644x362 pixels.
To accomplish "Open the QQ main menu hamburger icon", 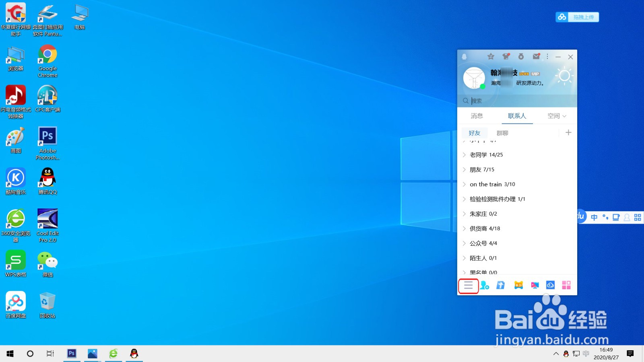I will (468, 286).
